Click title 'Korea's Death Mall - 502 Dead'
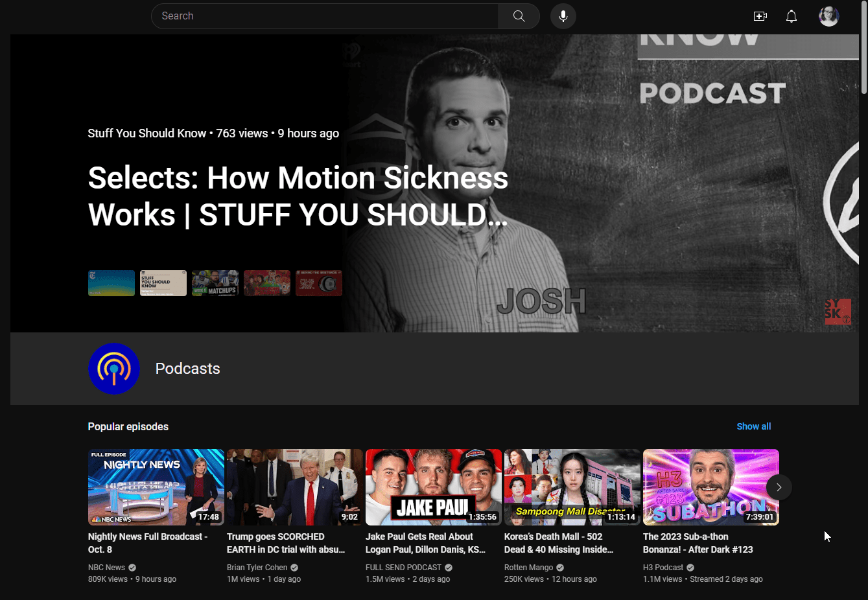Image resolution: width=868 pixels, height=600 pixels. 559,543
